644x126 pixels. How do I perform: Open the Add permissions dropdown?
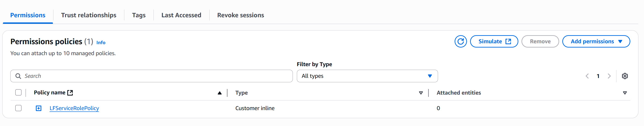tap(596, 41)
